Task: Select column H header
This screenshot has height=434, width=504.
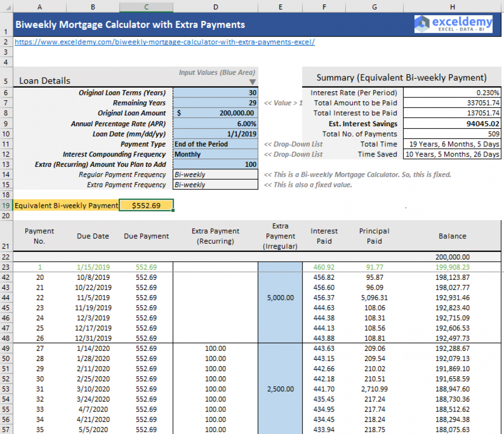Action: [452, 7]
